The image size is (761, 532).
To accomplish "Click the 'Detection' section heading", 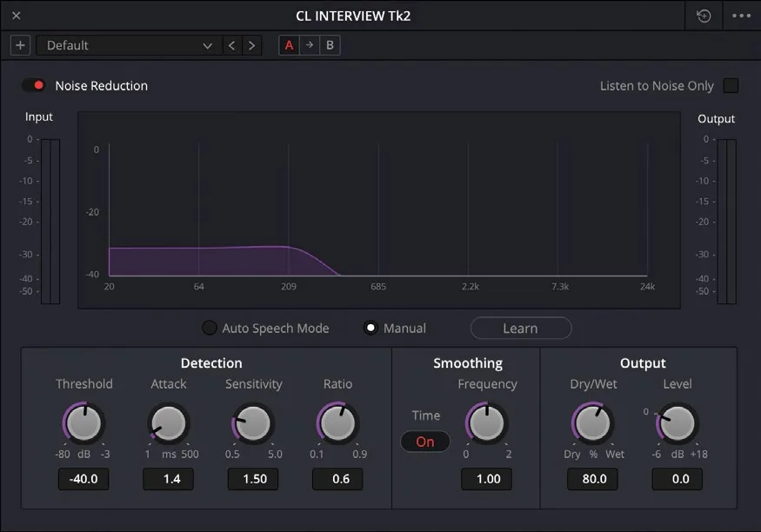I will [211, 363].
